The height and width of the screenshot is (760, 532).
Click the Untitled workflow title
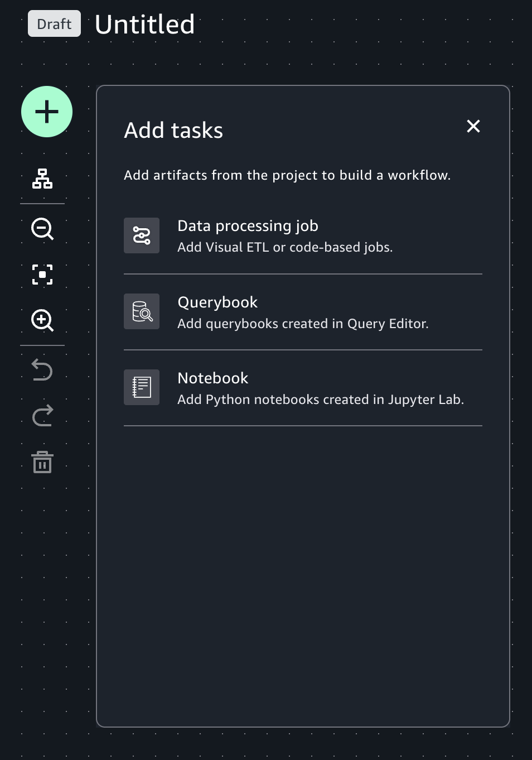pos(145,25)
